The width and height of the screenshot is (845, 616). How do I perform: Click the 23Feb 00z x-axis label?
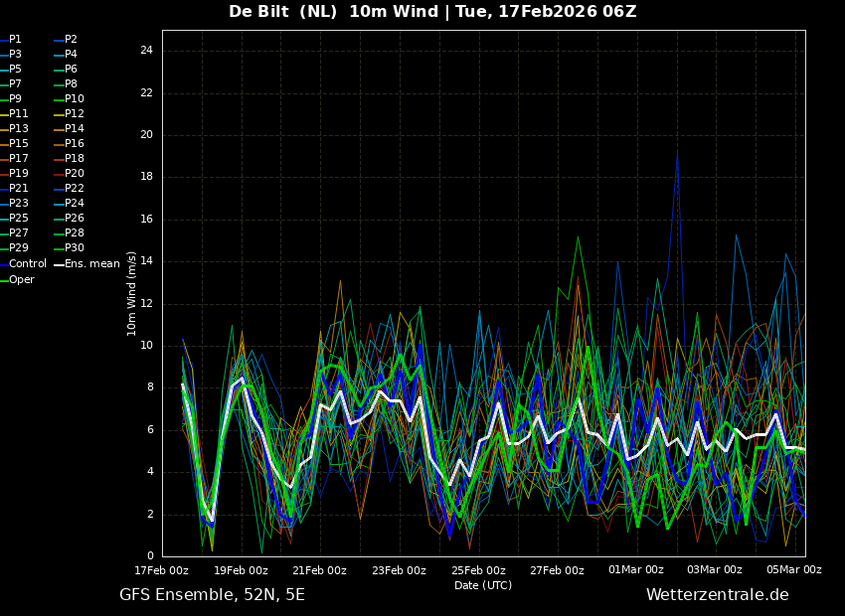click(399, 570)
